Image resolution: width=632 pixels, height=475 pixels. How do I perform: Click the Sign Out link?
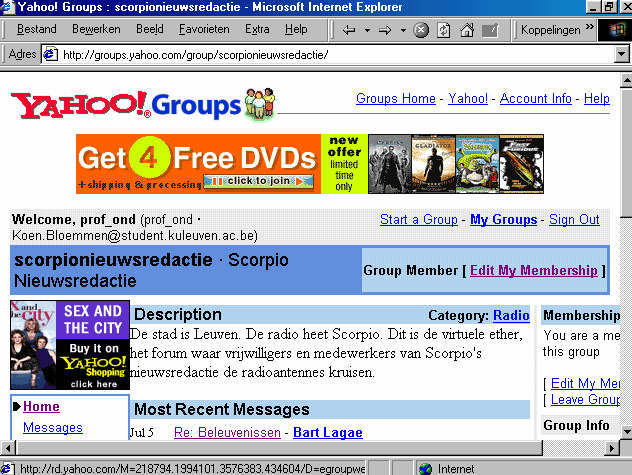click(574, 219)
